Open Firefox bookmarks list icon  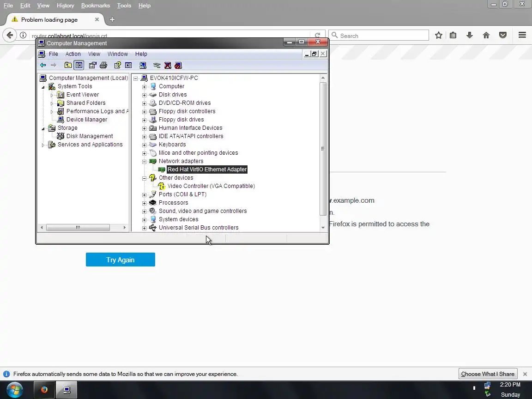tap(453, 35)
